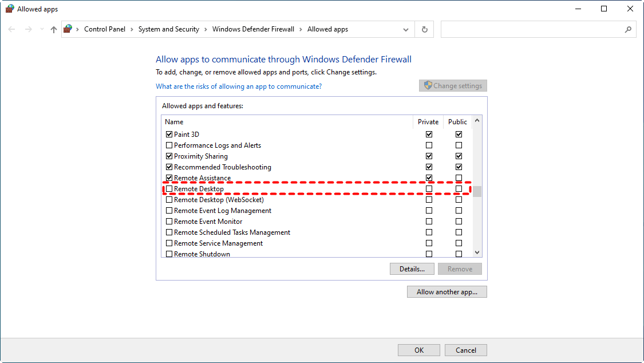Cancel the Allowed apps changes
The height and width of the screenshot is (363, 644).
(x=466, y=350)
